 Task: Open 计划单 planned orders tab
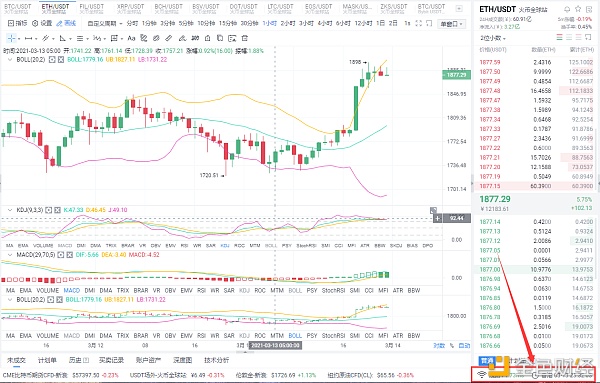(x=47, y=360)
